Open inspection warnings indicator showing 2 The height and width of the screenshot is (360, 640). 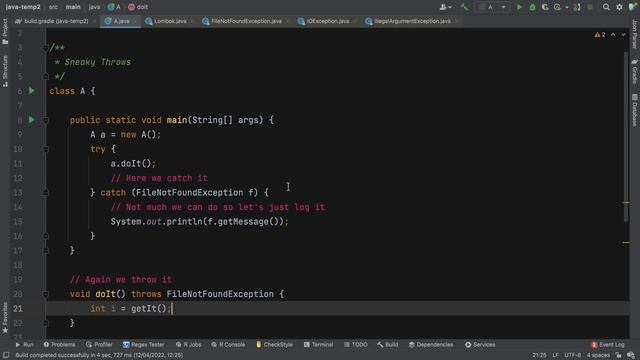click(x=600, y=35)
